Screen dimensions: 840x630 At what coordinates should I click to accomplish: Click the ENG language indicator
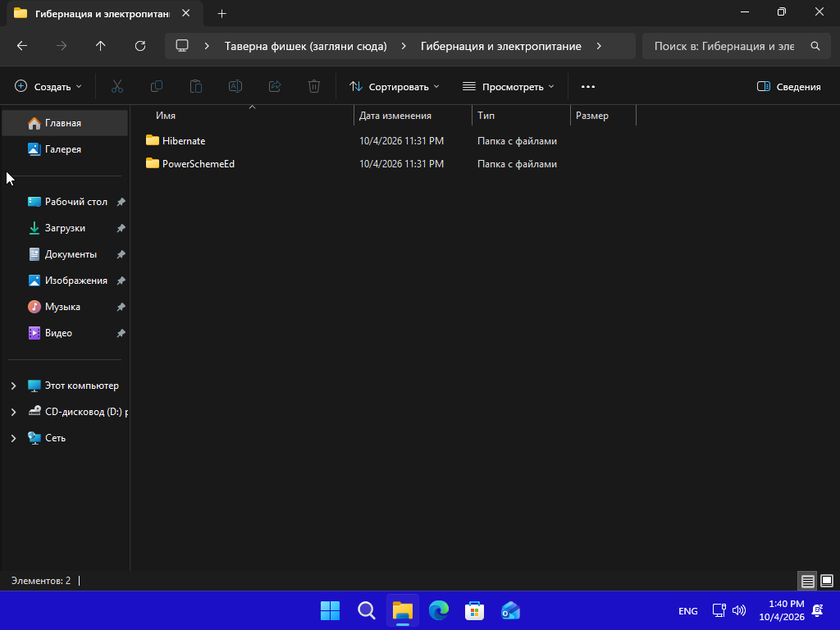point(688,611)
